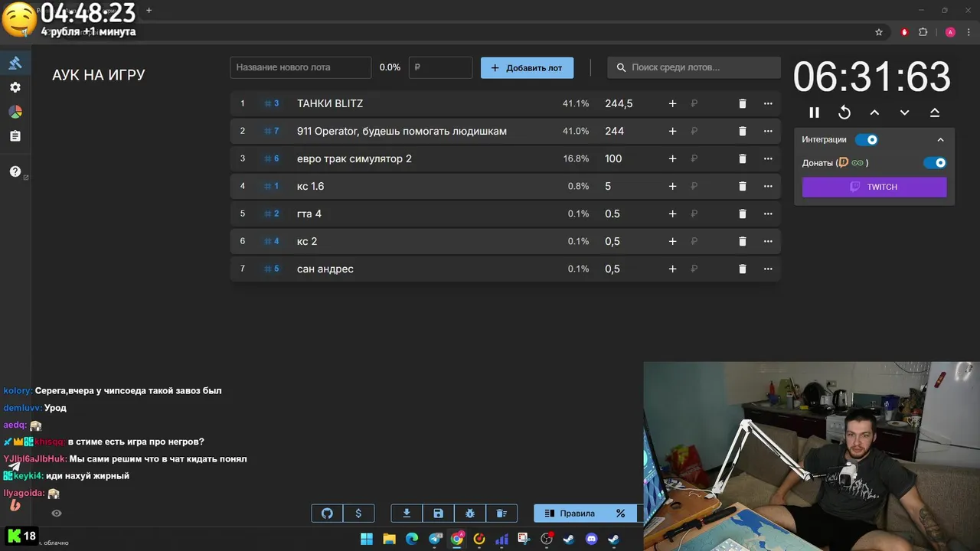Open the GitHub link button
The width and height of the screenshot is (980, 551).
327,514
